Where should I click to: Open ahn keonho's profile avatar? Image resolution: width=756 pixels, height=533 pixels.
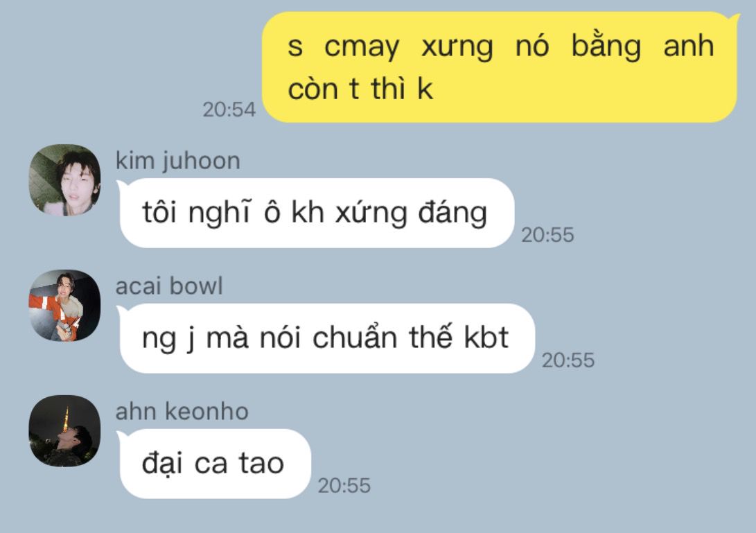pyautogui.click(x=64, y=430)
